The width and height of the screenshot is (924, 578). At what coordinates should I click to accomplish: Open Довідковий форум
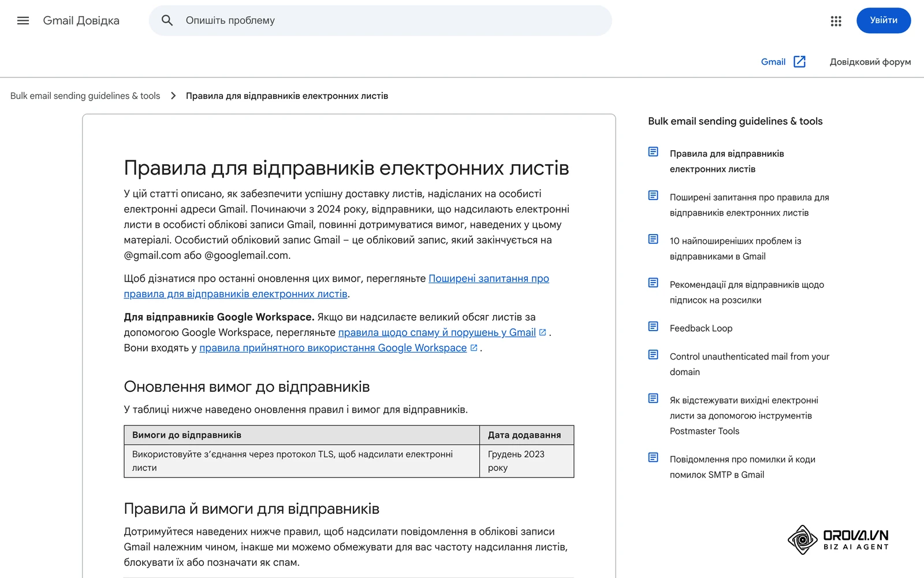tap(870, 62)
